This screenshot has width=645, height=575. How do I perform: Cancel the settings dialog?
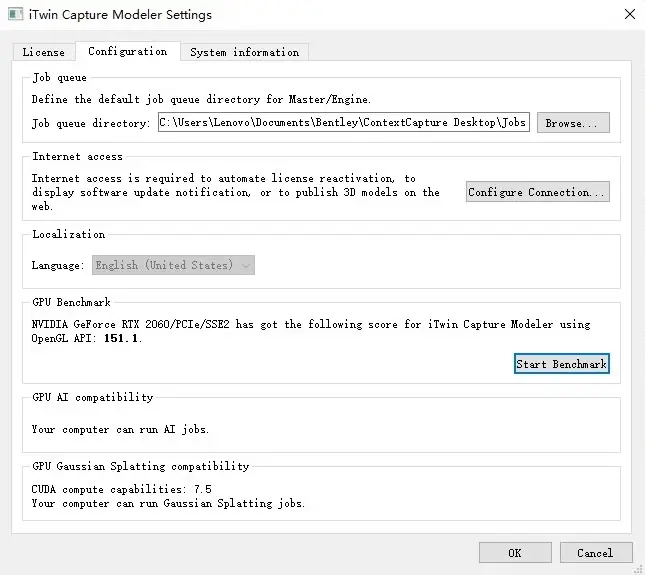(x=596, y=553)
